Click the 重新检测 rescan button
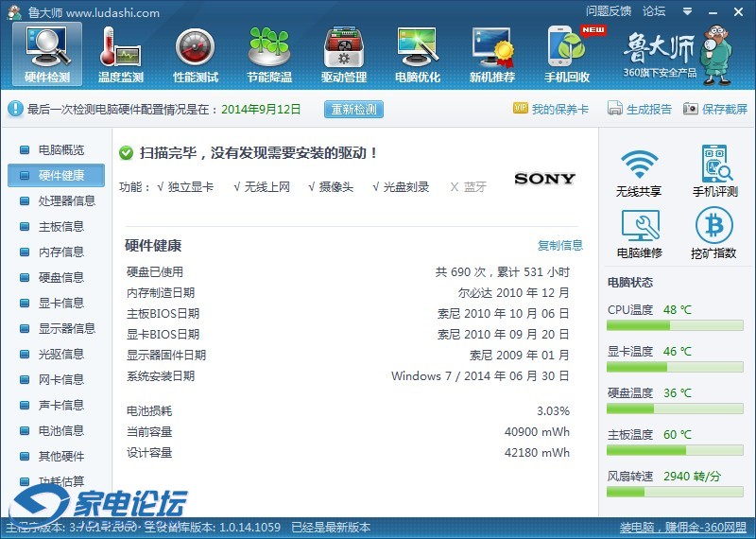This screenshot has height=539, width=756. 354,109
